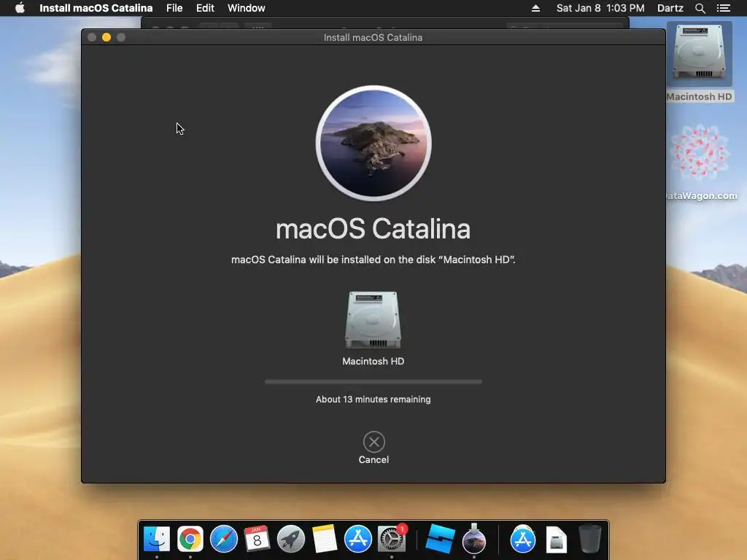Open the Apple menu

coord(20,8)
